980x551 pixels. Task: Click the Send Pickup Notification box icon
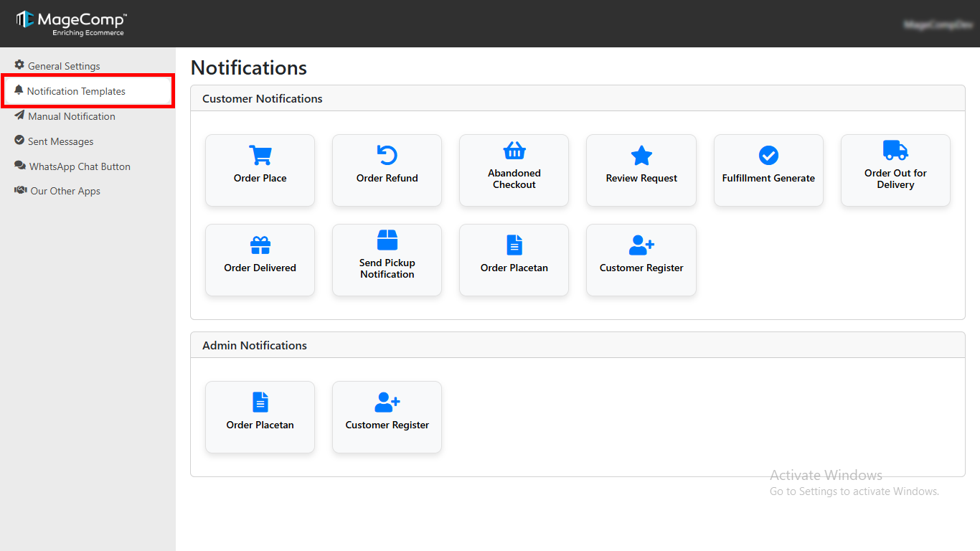click(x=387, y=240)
